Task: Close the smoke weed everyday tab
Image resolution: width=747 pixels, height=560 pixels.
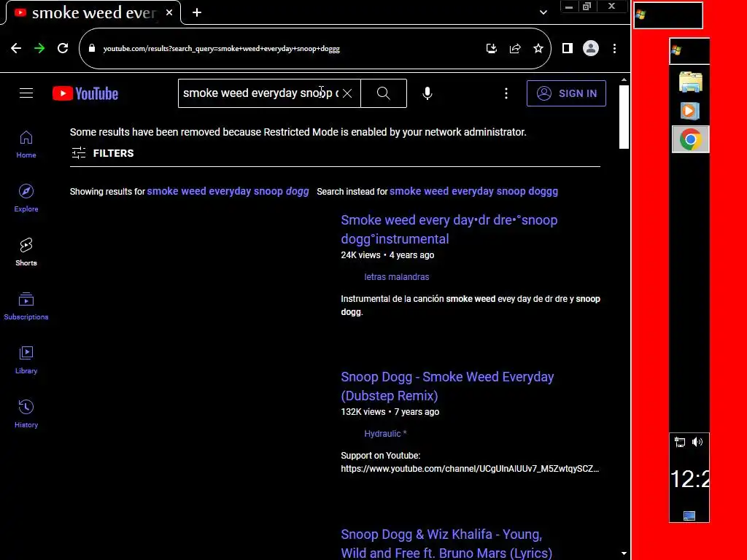Action: pyautogui.click(x=169, y=13)
